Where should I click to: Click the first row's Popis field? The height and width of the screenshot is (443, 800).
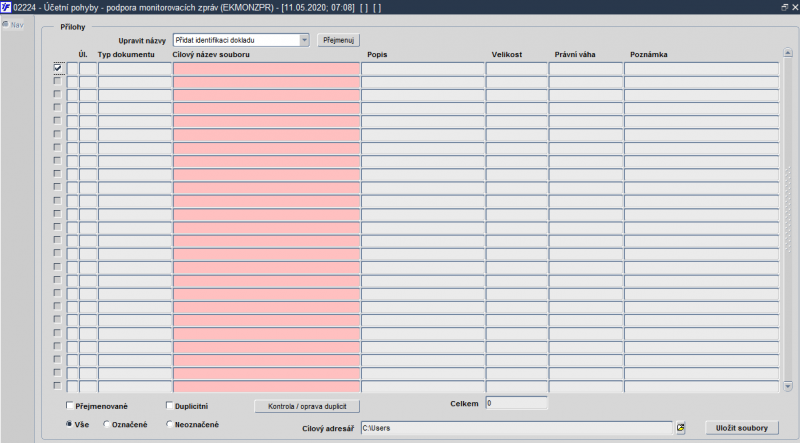coord(423,68)
